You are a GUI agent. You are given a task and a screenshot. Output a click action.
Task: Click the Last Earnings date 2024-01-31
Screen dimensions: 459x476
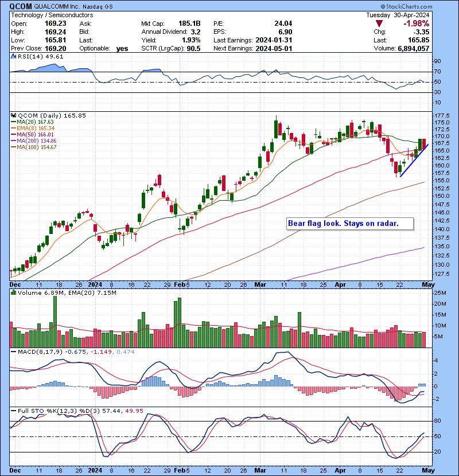(274, 40)
